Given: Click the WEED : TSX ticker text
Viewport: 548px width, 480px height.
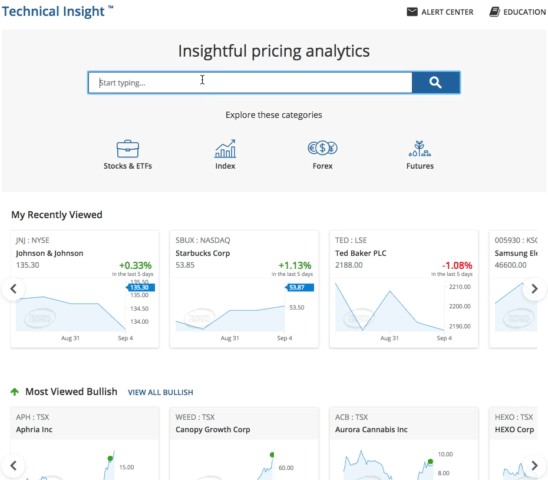Looking at the screenshot, I should coord(195,417).
